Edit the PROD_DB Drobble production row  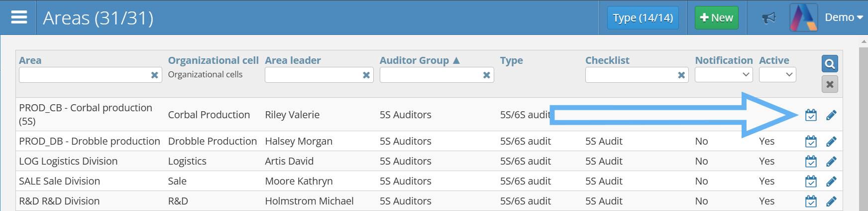coord(831,142)
